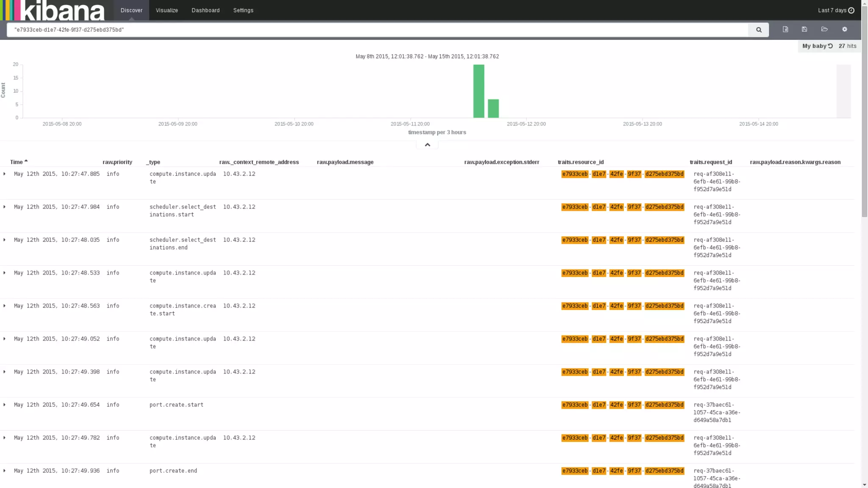Click the _type column header
Viewport: 868px width, 488px height.
pyautogui.click(x=153, y=162)
